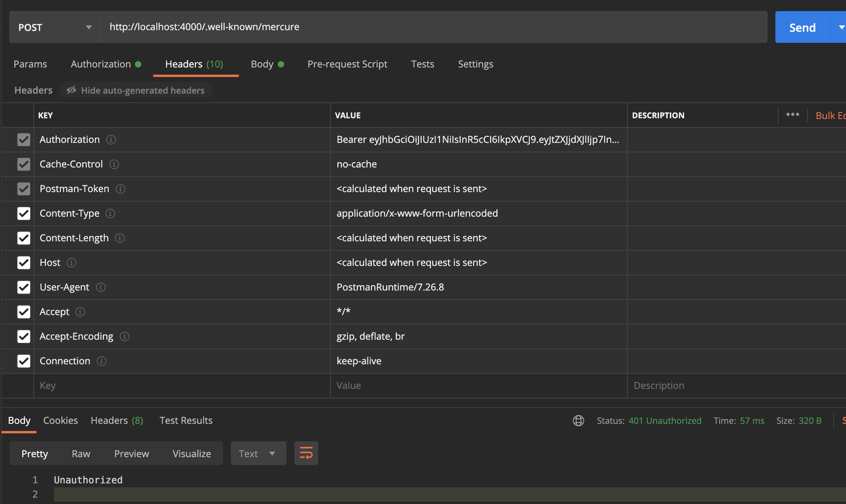Open the info tooltip for Authorization header

[x=111, y=140]
